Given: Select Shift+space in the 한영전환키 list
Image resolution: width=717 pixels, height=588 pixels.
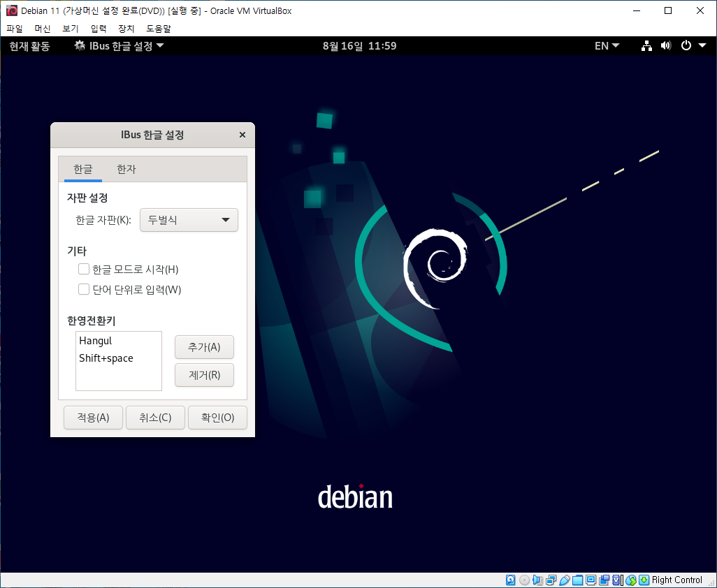Looking at the screenshot, I should pos(119,358).
